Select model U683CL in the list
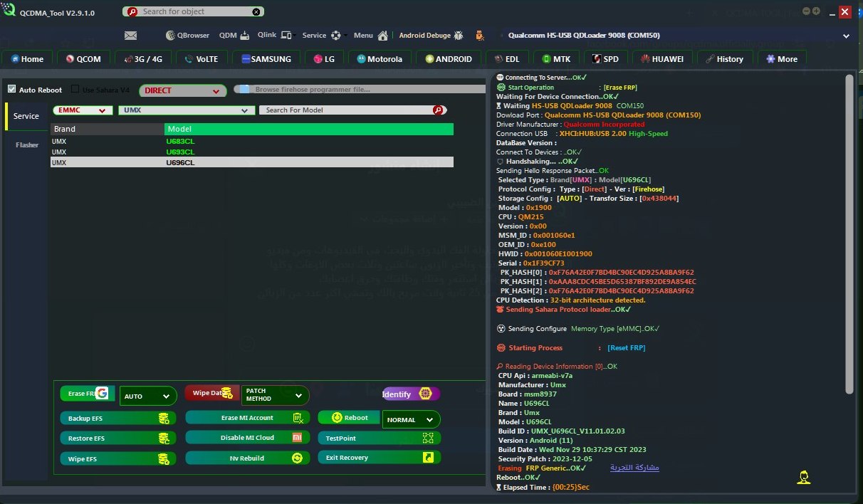 [x=252, y=142]
